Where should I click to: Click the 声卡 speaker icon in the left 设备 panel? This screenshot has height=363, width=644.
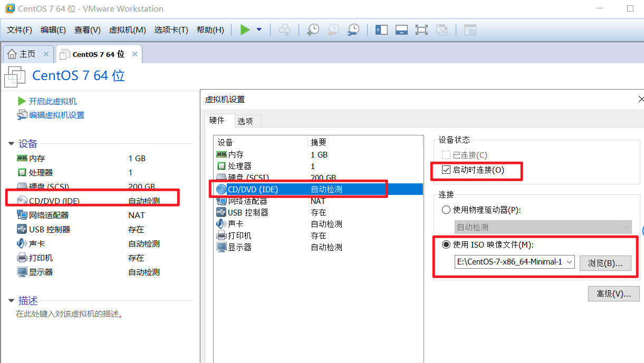click(x=22, y=243)
